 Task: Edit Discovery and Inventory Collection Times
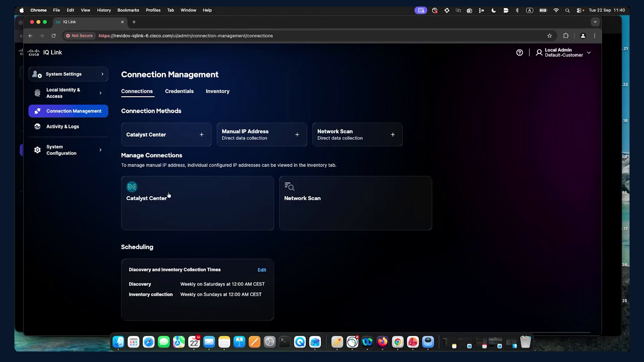point(262,270)
